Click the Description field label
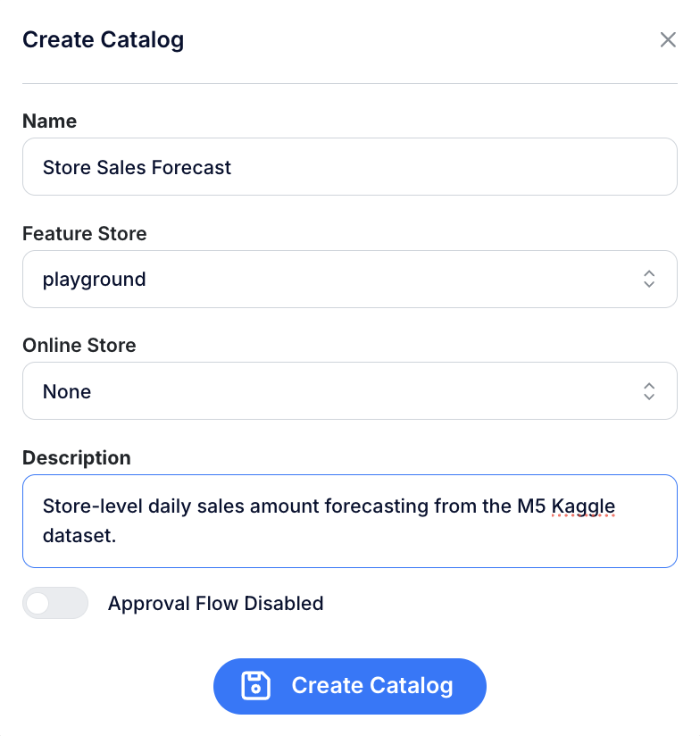This screenshot has width=700, height=736. (76, 457)
